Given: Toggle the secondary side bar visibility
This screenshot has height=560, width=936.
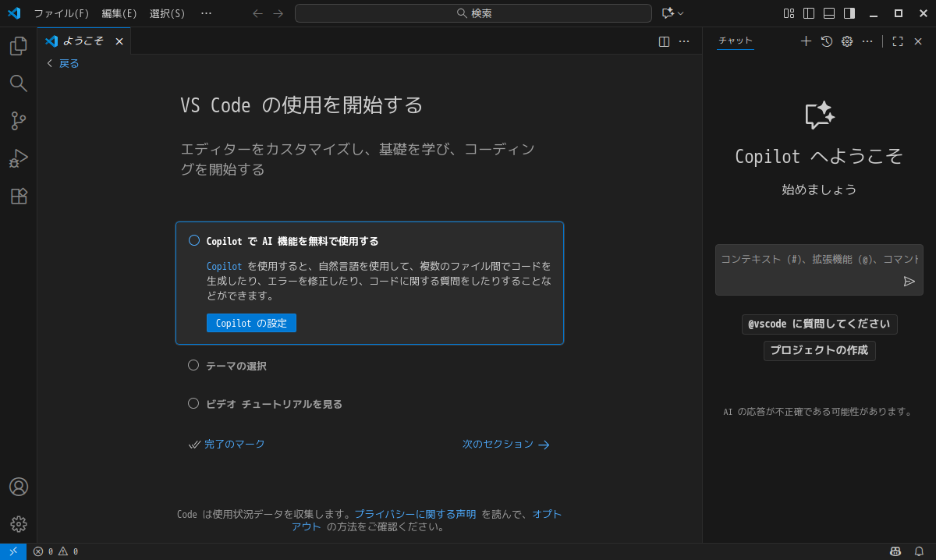Looking at the screenshot, I should coord(849,13).
